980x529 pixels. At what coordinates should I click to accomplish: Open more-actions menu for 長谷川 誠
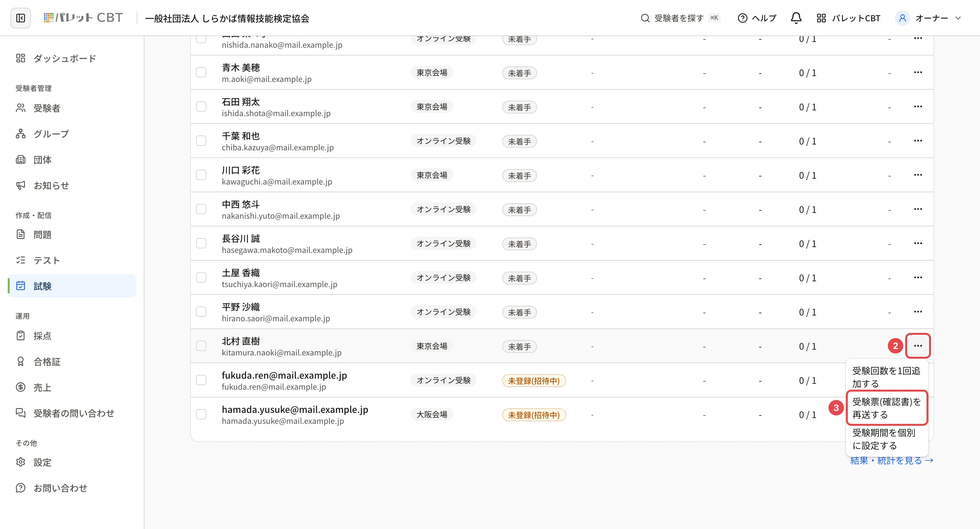[x=917, y=243]
